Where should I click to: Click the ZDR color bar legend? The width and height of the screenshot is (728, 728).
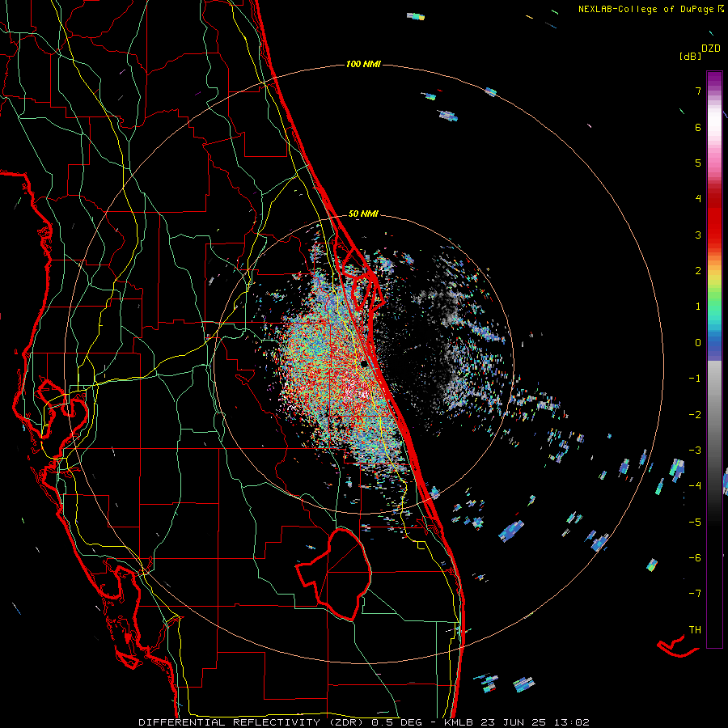714,359
